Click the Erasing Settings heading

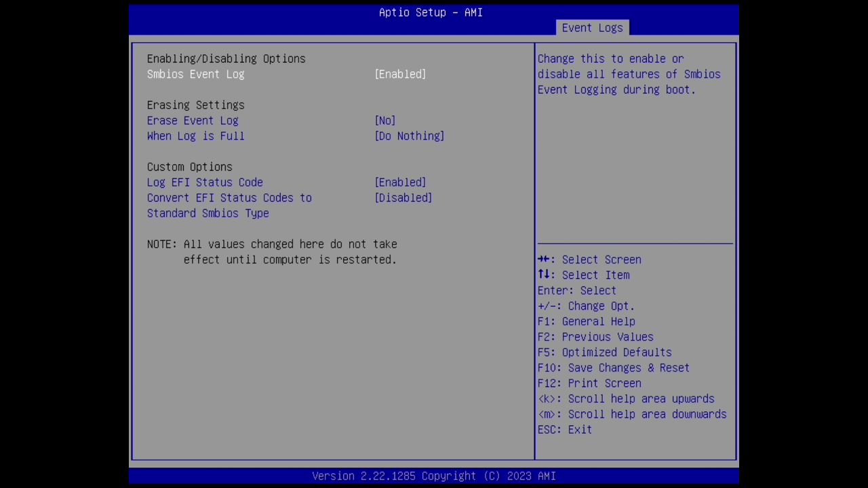click(195, 105)
